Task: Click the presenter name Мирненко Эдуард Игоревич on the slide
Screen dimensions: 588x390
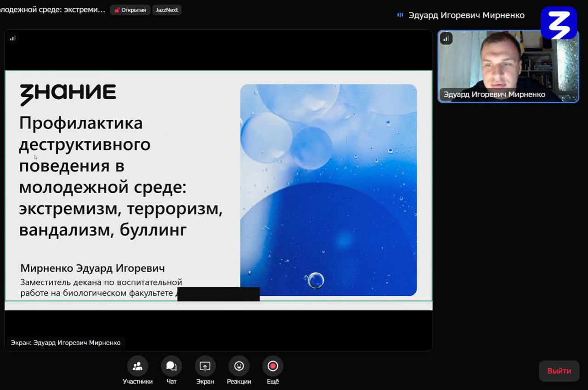Action: (x=92, y=268)
